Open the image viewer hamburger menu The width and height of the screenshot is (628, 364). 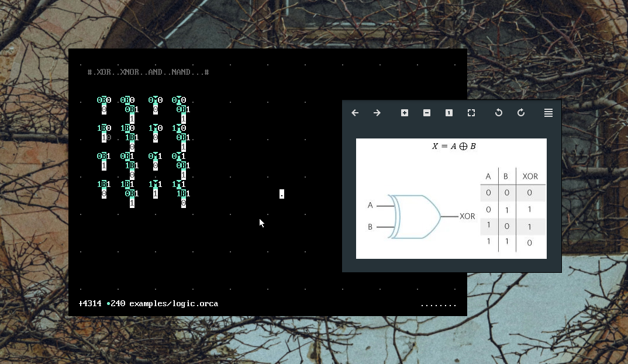(x=548, y=113)
